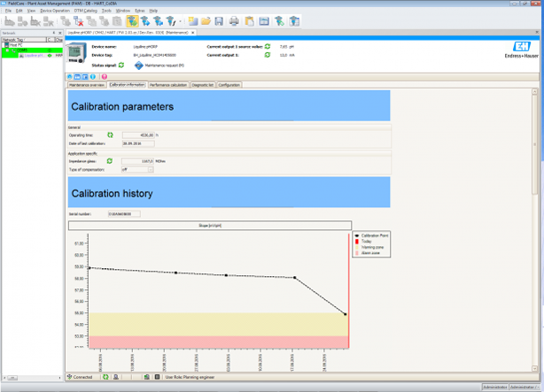Click the blue Maintenance request diamond icon
Screen dimensions: 544x392
[x=139, y=65]
